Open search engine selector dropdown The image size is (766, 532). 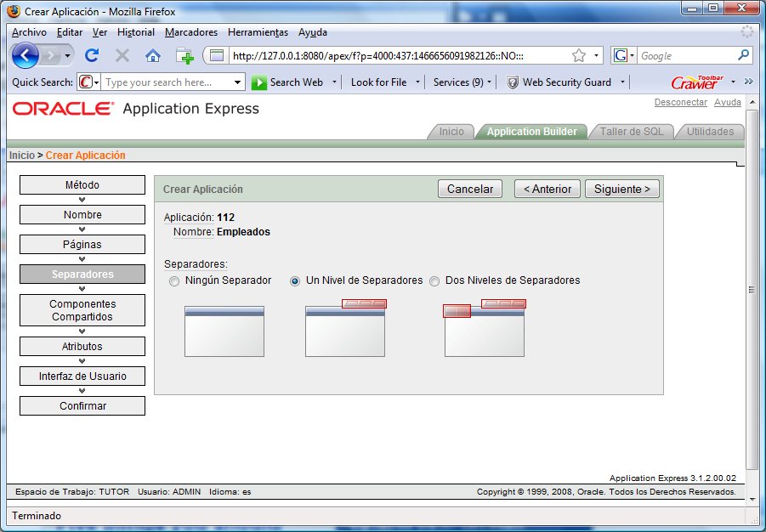click(633, 56)
